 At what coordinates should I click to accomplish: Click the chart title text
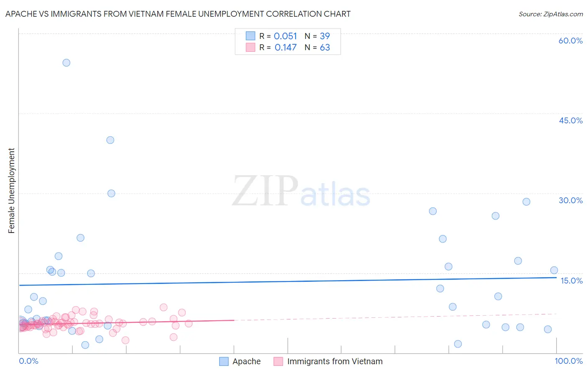tap(178, 14)
